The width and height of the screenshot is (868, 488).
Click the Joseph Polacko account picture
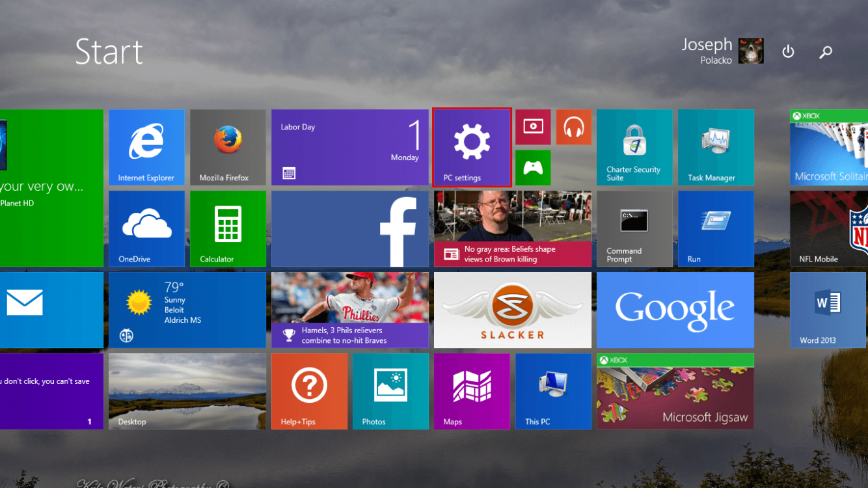pos(751,51)
